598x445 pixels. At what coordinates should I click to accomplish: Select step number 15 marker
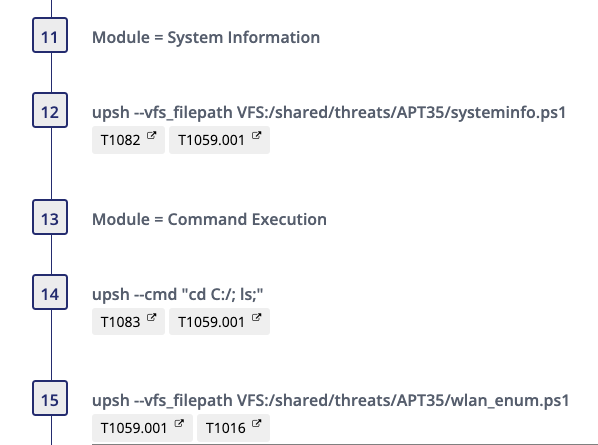click(x=50, y=398)
